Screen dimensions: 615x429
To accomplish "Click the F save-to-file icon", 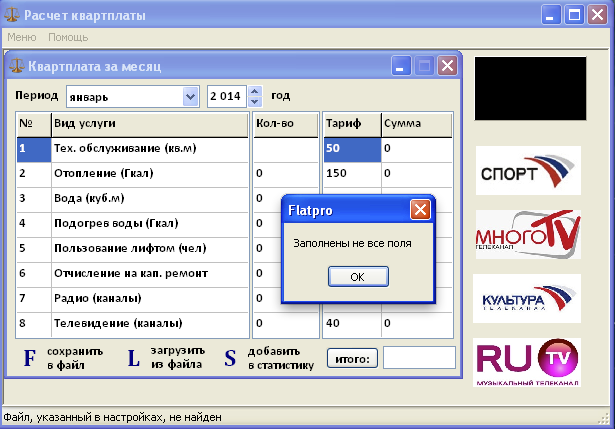I will pyautogui.click(x=30, y=358).
